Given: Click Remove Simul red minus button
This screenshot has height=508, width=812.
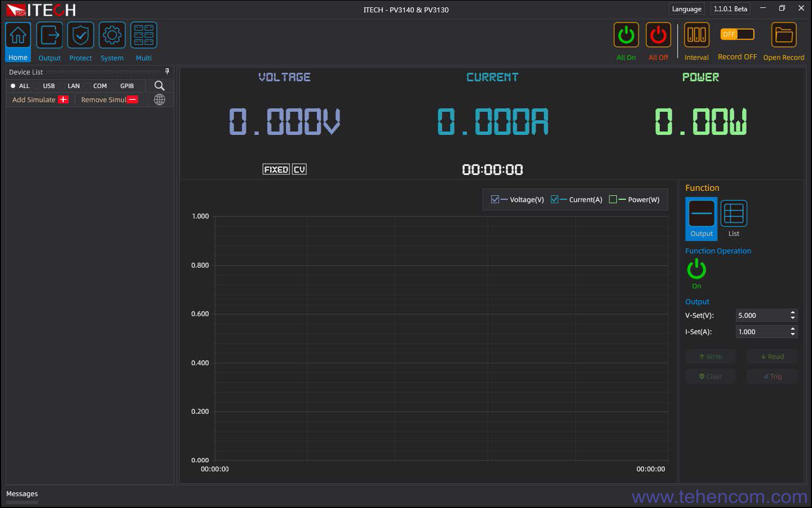Looking at the screenshot, I should (133, 99).
